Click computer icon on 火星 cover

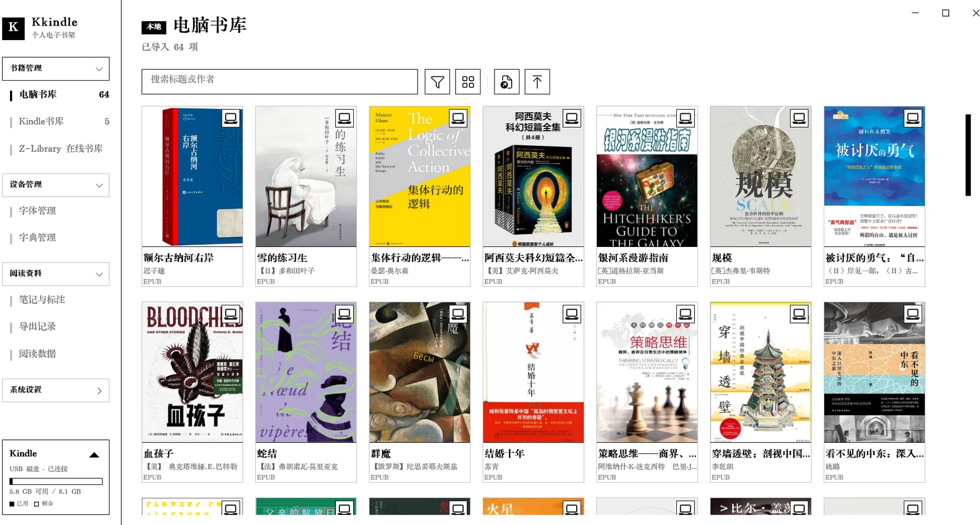pyautogui.click(x=572, y=508)
